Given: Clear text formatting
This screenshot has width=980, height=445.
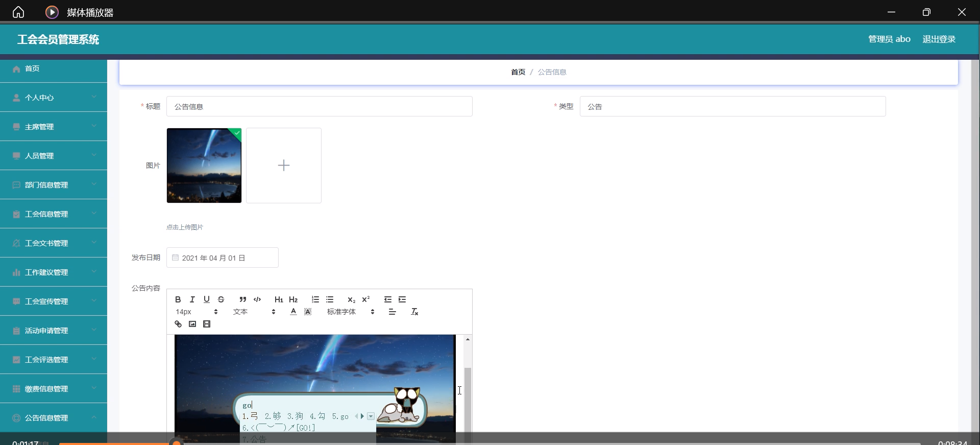Looking at the screenshot, I should point(414,312).
